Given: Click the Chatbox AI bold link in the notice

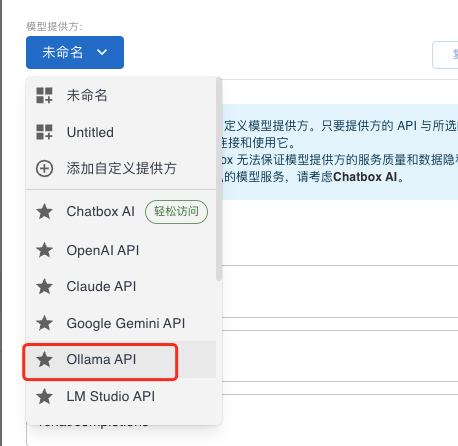Looking at the screenshot, I should pyautogui.click(x=365, y=177).
